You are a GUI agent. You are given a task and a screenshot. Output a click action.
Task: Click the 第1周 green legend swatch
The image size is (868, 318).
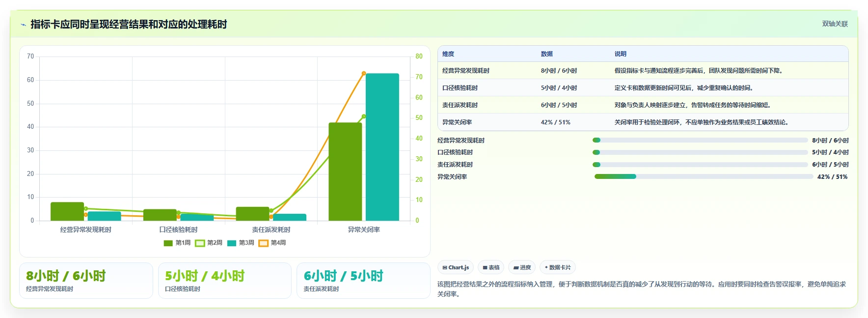(168, 243)
